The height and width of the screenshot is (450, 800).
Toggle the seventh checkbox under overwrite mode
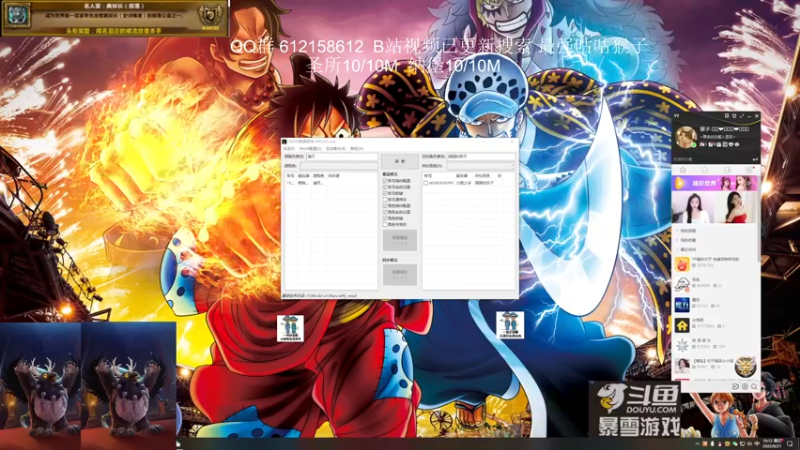coord(385,218)
